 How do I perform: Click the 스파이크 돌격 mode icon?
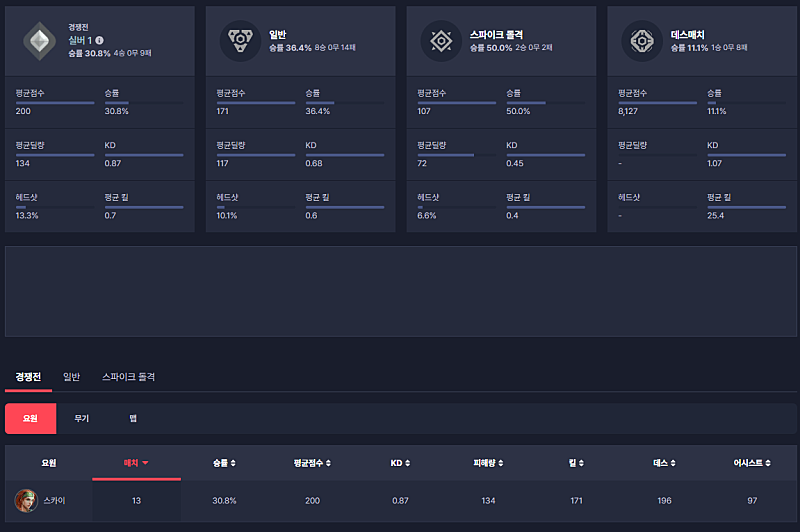(x=441, y=41)
